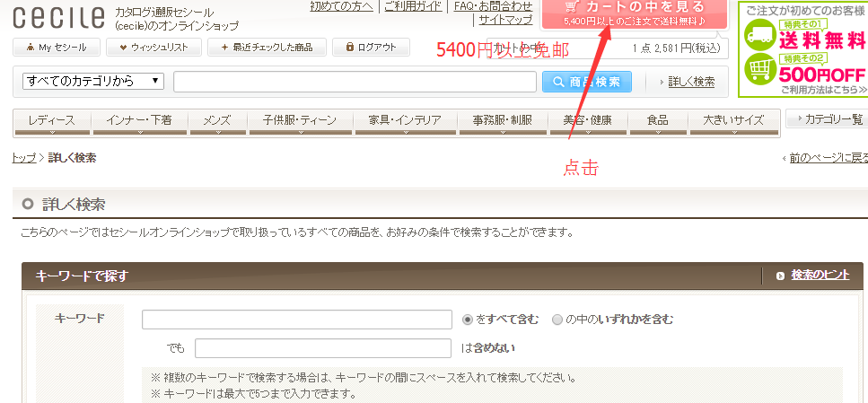This screenshot has height=403, width=868.
Task: Open 最近チェックした商品 recently viewed items
Action: pos(265,47)
